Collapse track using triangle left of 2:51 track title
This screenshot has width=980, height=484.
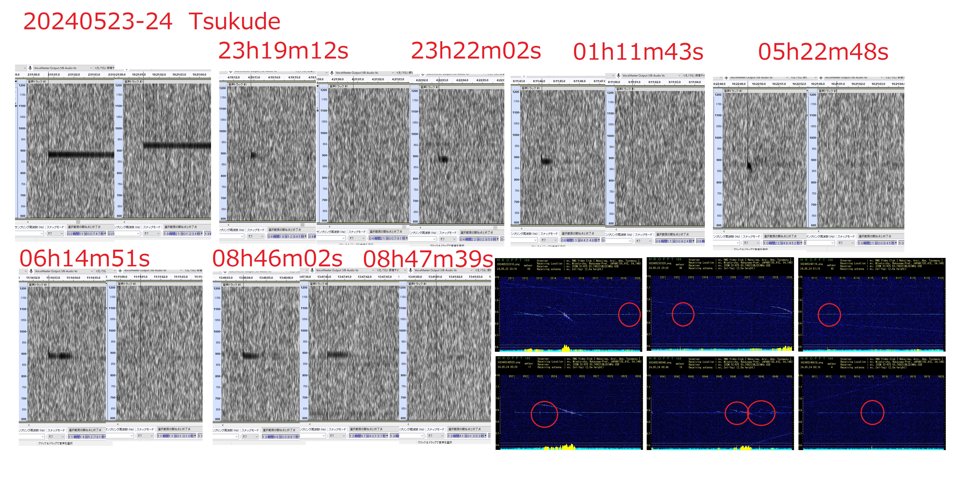point(16,81)
